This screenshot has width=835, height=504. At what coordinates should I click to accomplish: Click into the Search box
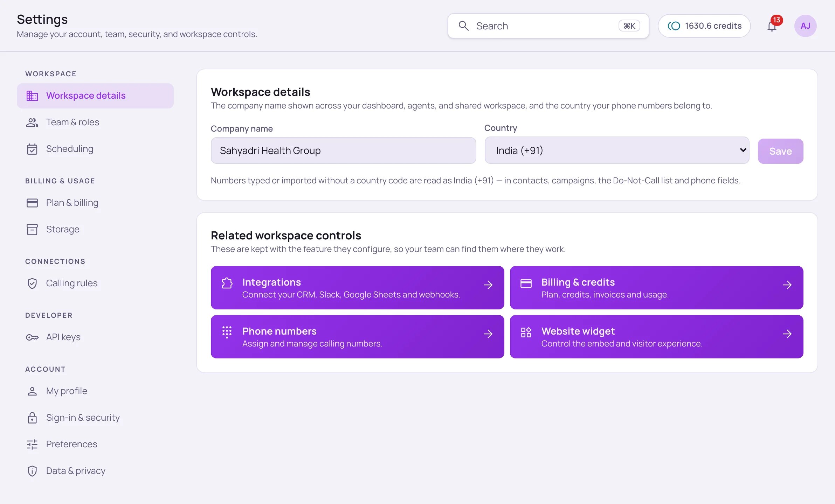click(x=548, y=26)
